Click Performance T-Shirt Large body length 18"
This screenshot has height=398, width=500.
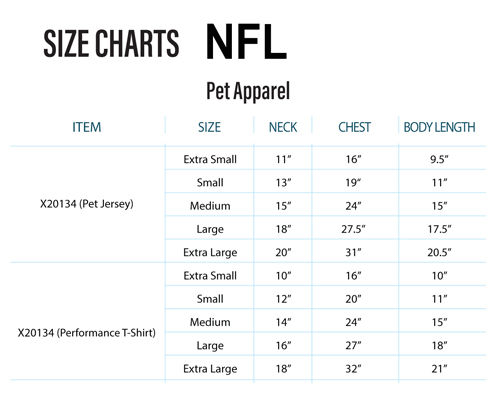(439, 346)
